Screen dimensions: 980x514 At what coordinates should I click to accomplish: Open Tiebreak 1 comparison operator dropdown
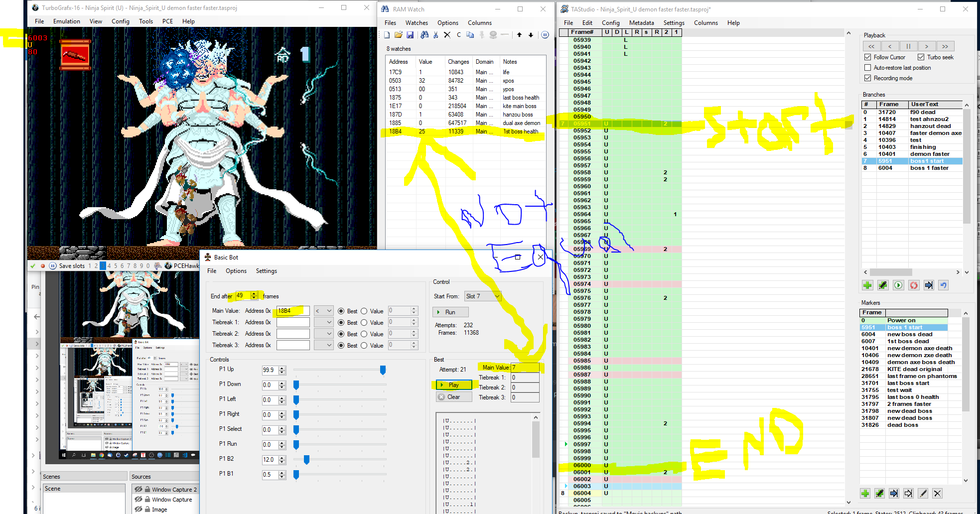324,322
